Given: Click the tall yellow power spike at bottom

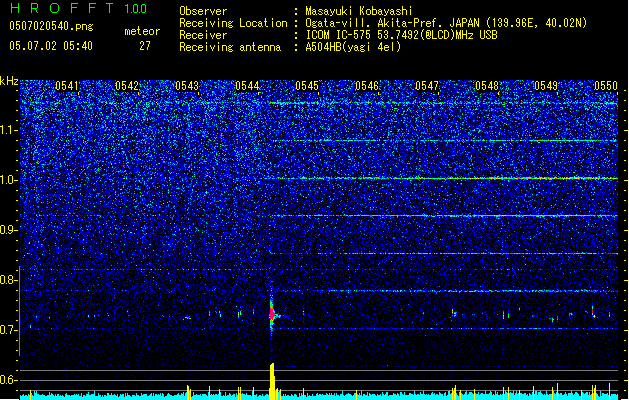Looking at the screenshot, I should point(272,381).
